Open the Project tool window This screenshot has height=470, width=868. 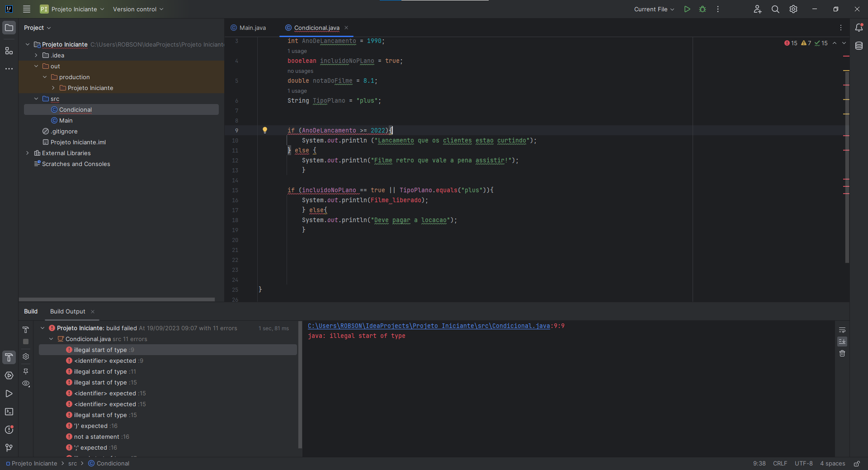[9, 28]
